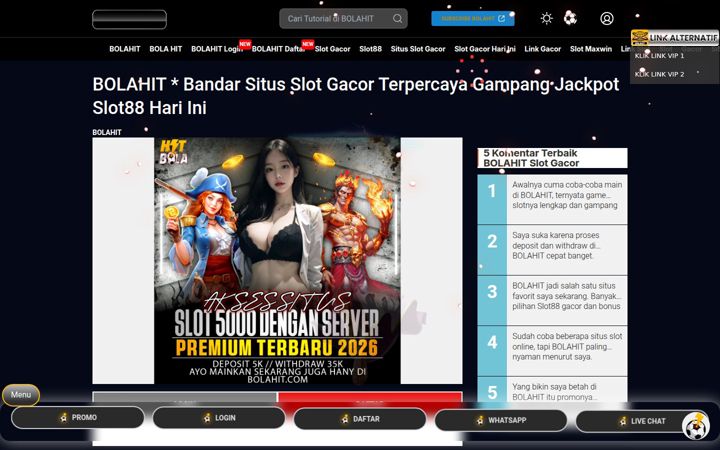The width and height of the screenshot is (720, 450).
Task: Click the DAFTAR bottom button
Action: [x=360, y=419]
